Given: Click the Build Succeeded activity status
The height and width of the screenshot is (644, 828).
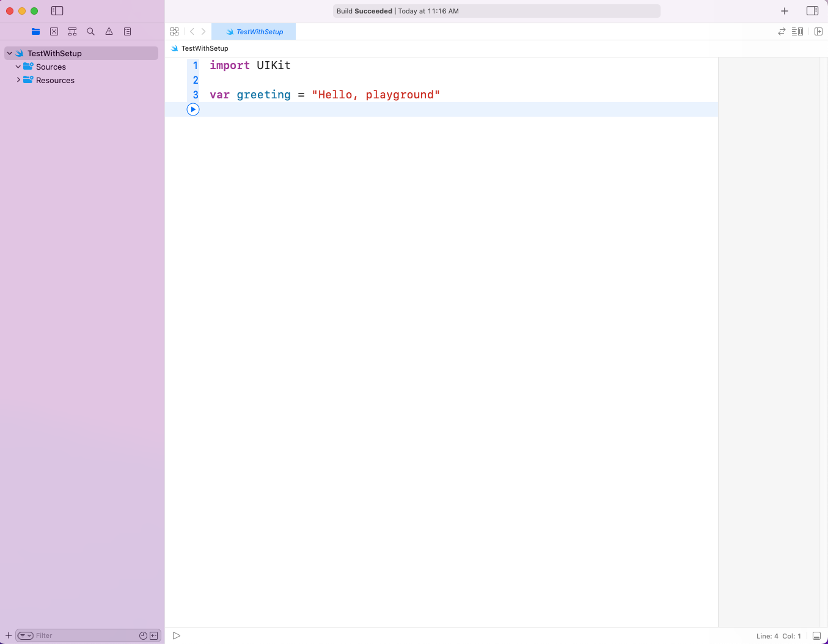Looking at the screenshot, I should point(497,11).
